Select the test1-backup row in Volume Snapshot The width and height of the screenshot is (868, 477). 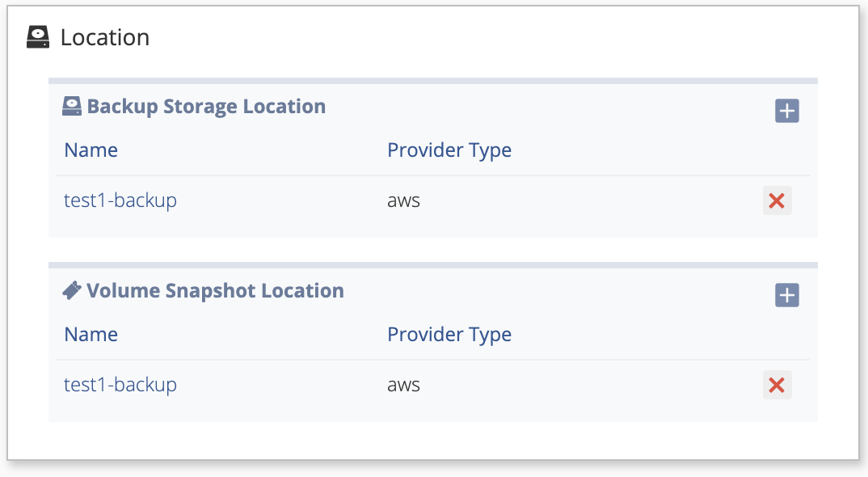click(x=433, y=385)
